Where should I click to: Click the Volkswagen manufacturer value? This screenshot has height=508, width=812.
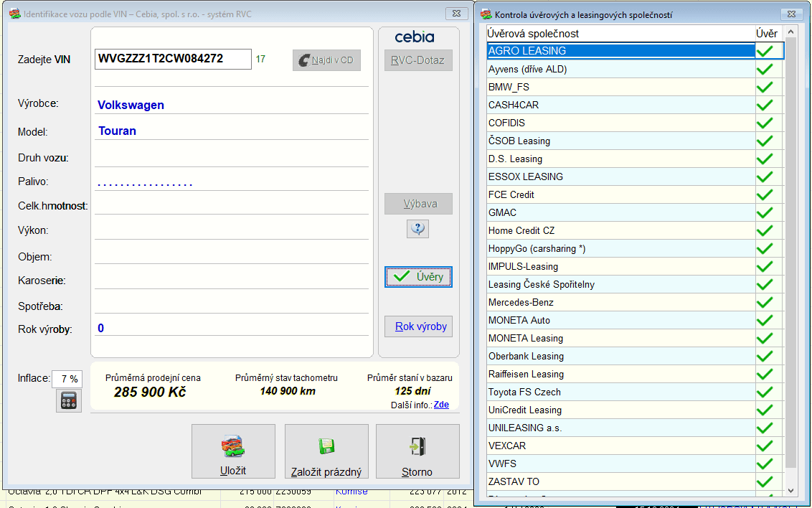click(131, 105)
